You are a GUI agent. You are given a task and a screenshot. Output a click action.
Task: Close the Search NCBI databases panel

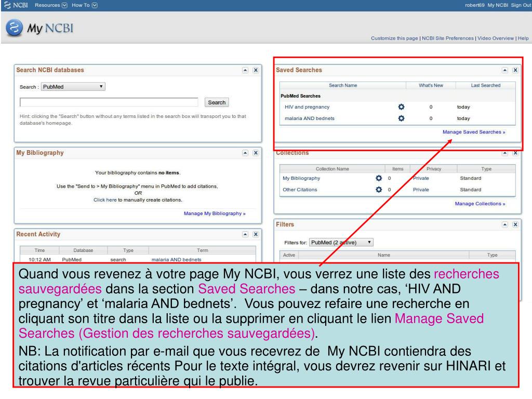(256, 70)
